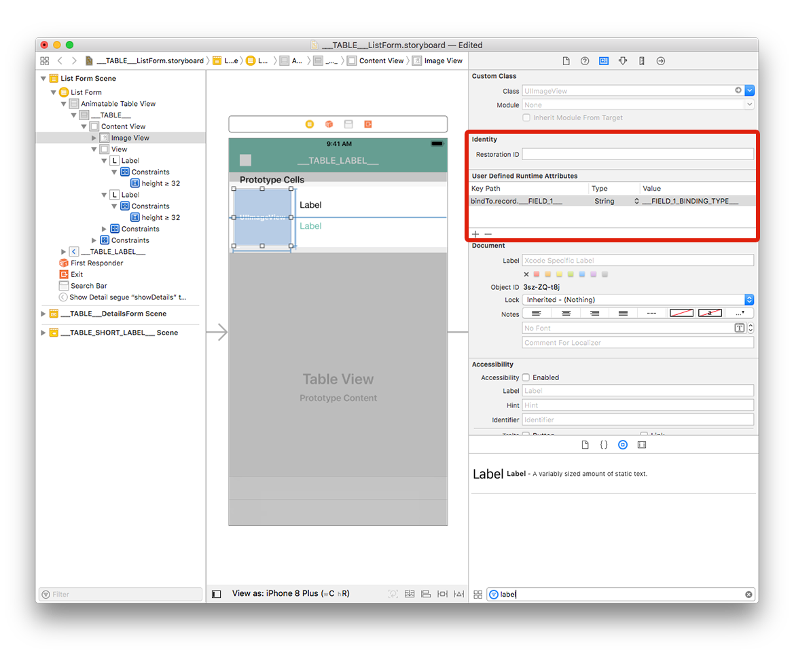Left-align the Notes text

[x=537, y=314]
